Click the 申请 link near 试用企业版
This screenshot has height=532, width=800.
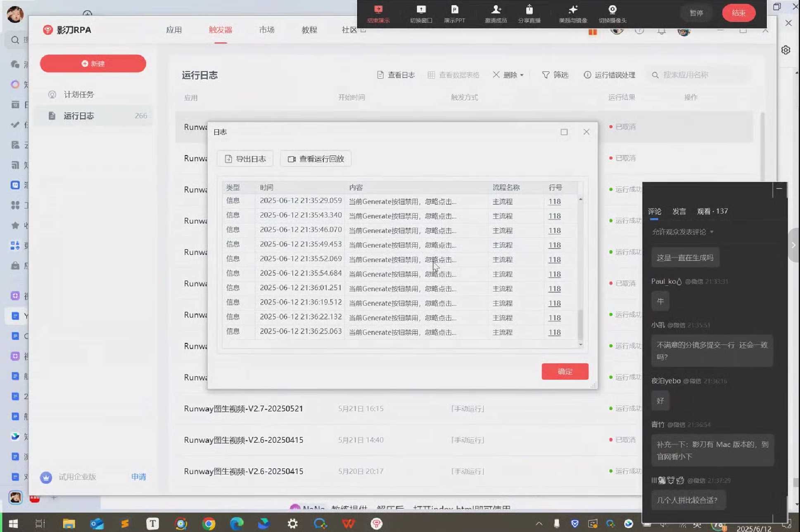[x=138, y=477]
